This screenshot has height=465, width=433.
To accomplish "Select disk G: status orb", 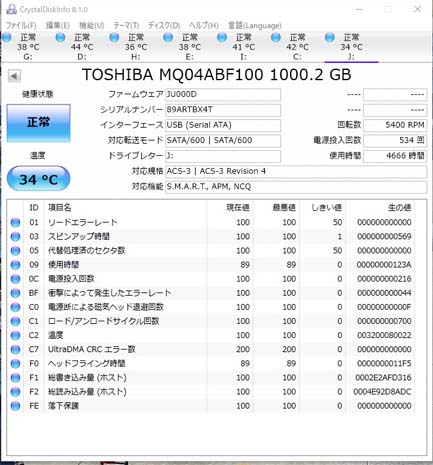I will pos(7,37).
